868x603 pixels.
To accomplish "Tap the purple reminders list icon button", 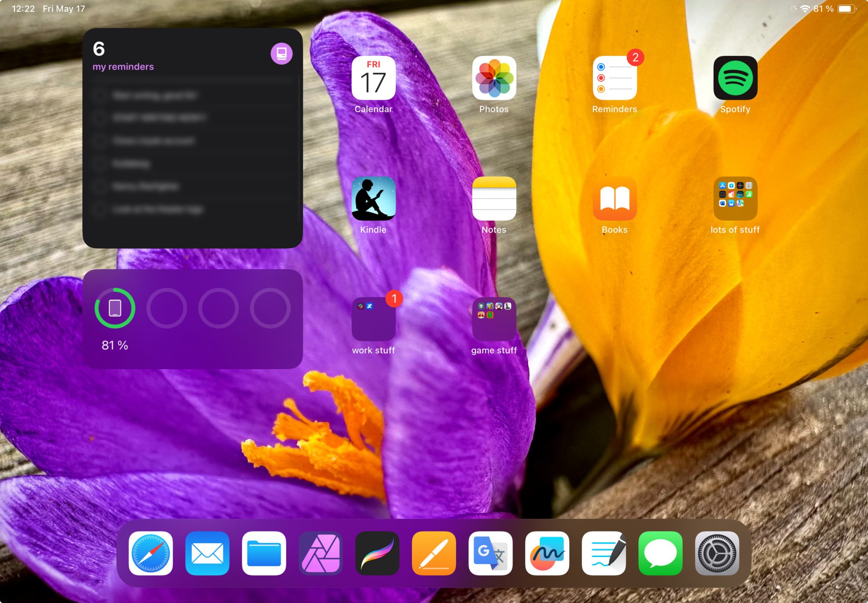I will 281,54.
